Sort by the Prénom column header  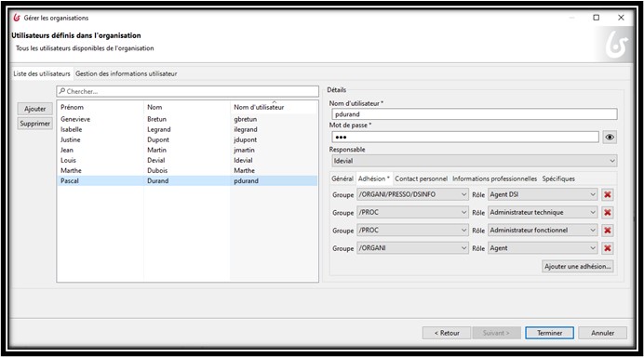click(101, 107)
